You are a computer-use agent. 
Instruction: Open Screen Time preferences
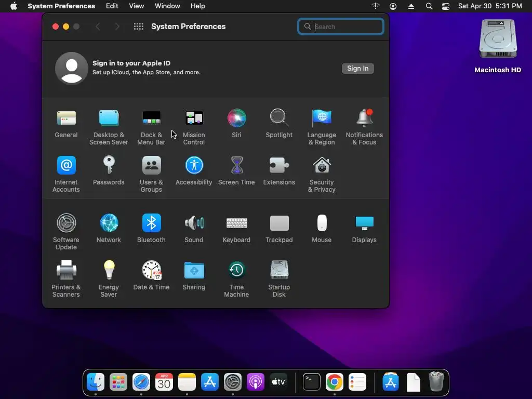[x=236, y=171]
